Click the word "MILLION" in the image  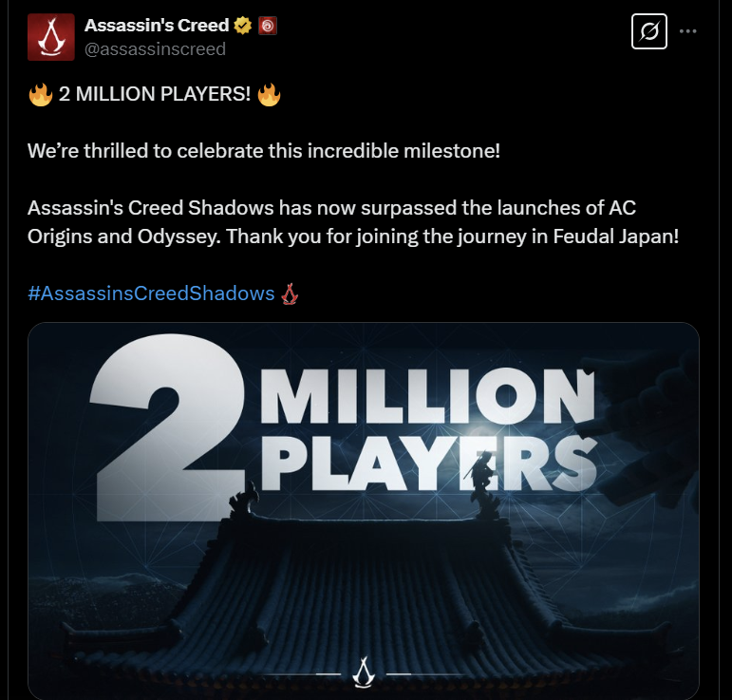[427, 396]
